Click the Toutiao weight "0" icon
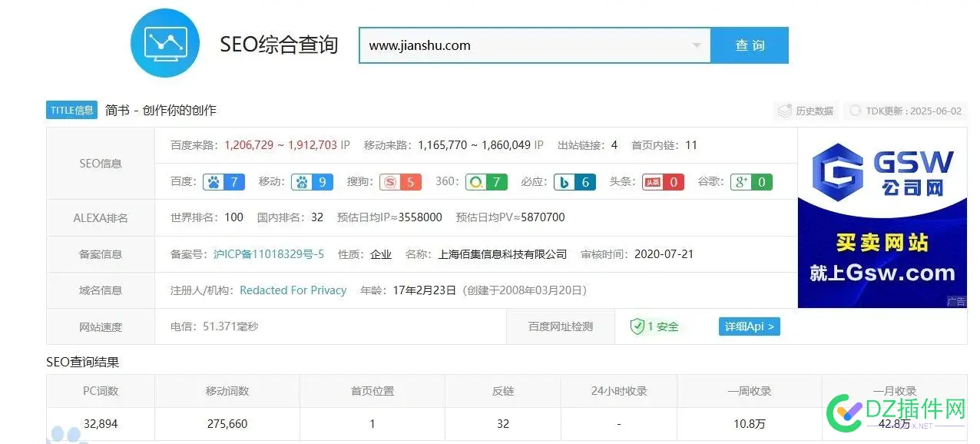The height and width of the screenshot is (444, 980). [663, 182]
